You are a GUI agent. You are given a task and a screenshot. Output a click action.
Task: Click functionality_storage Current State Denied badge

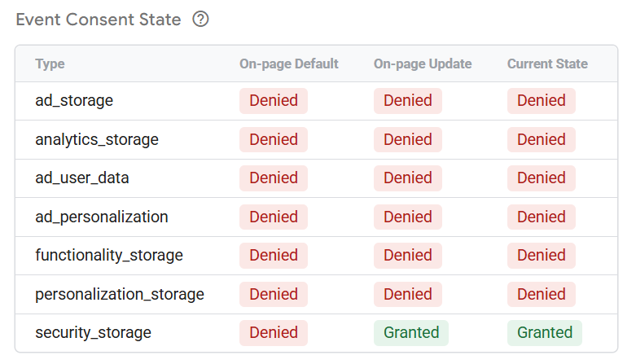541,255
